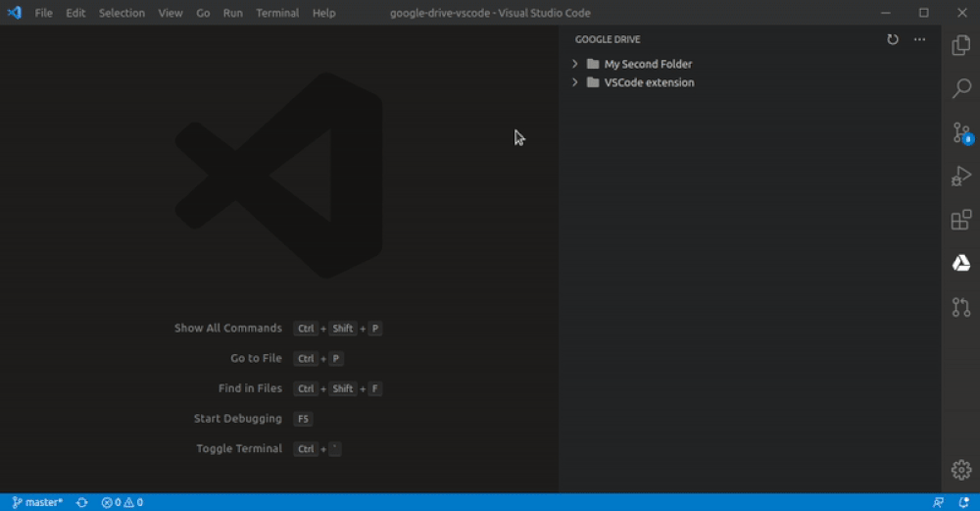Open the Search view icon
The height and width of the screenshot is (511, 980).
[x=961, y=89]
